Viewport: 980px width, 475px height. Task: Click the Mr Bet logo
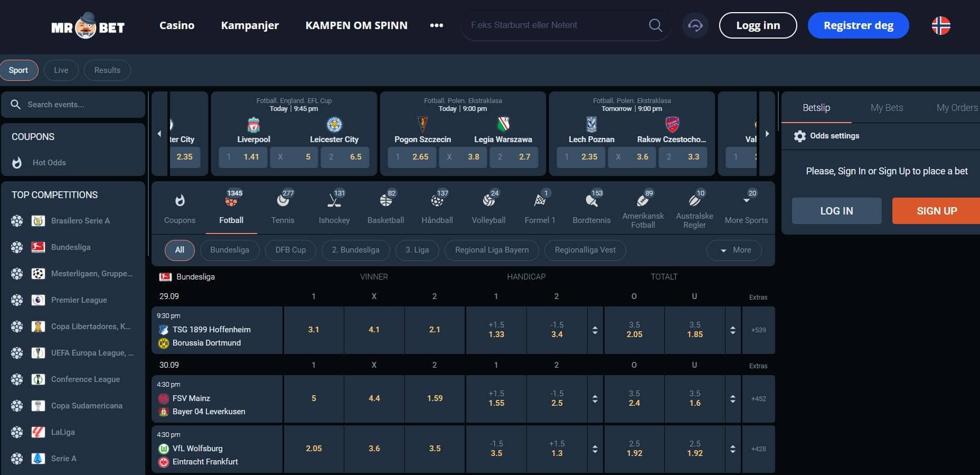coord(88,25)
